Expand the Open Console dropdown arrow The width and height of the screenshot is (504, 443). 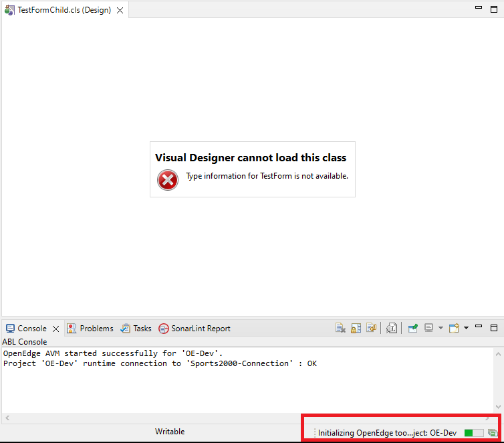tap(466, 328)
